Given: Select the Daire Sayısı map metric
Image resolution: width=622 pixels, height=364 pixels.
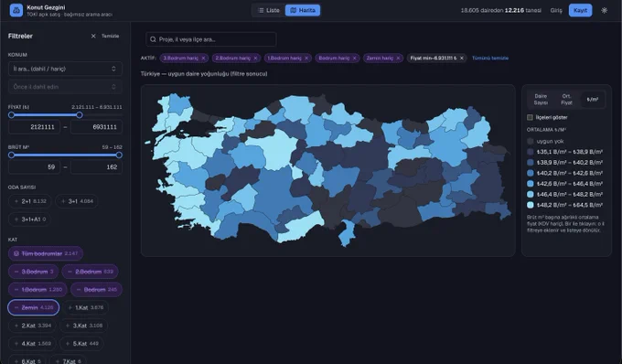Looking at the screenshot, I should (x=541, y=100).
